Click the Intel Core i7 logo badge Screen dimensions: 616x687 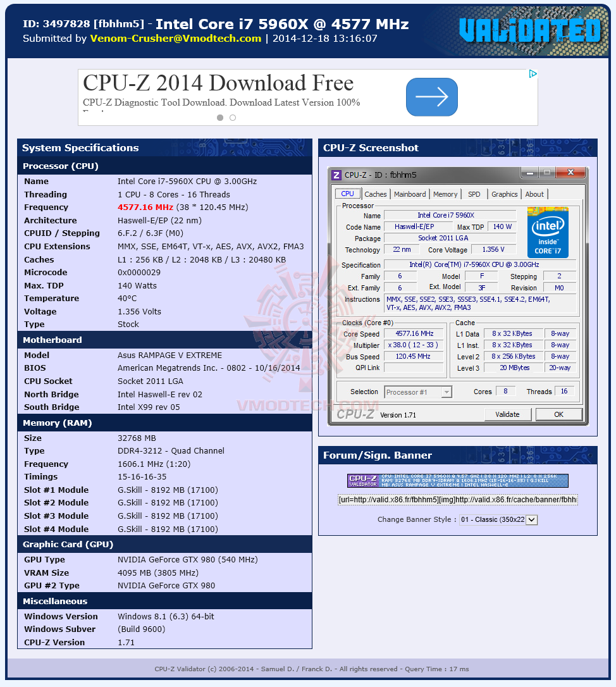548,232
